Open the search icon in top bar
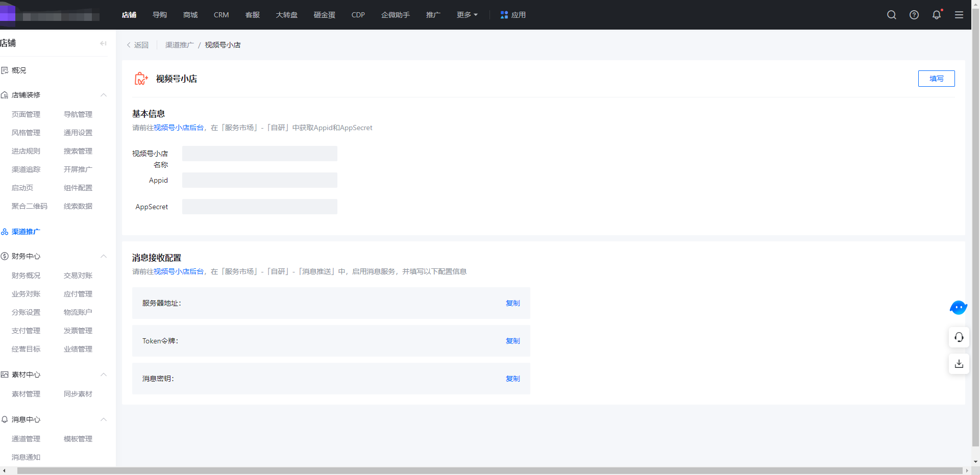The height and width of the screenshot is (475, 980). pyautogui.click(x=892, y=15)
